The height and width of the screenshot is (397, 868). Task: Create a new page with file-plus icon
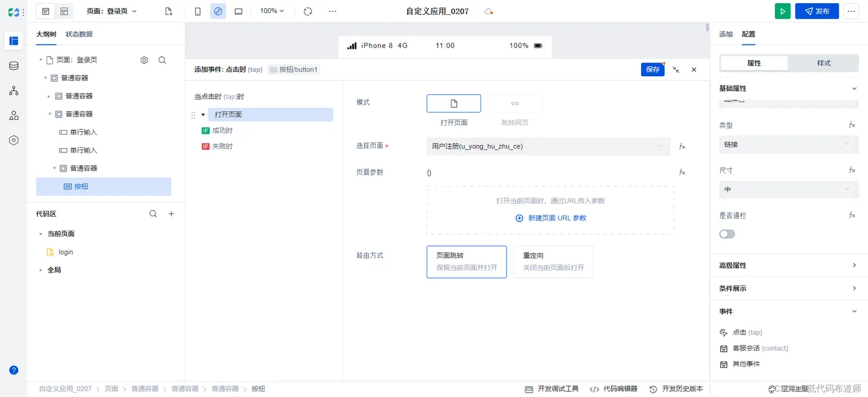169,11
